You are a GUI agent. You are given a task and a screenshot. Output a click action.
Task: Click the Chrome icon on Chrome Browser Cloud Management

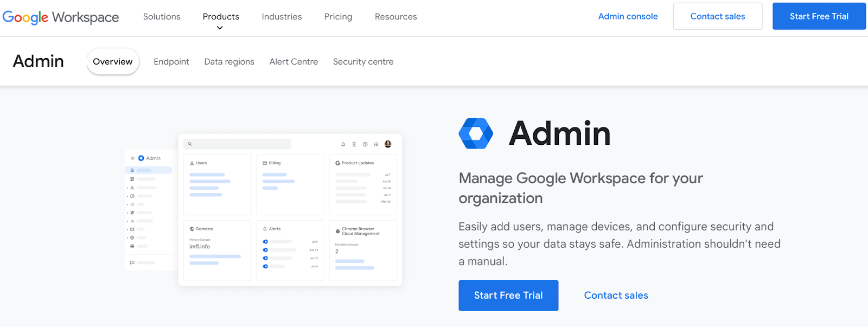(337, 231)
